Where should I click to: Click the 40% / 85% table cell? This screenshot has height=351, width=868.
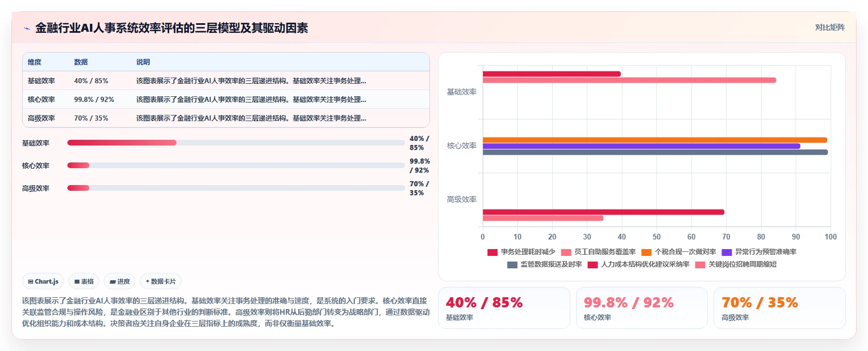(x=91, y=81)
